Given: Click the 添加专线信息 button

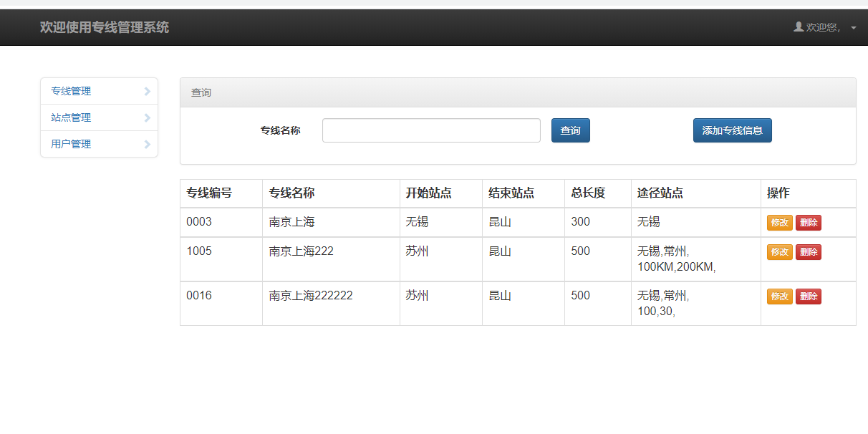Looking at the screenshot, I should click(733, 130).
